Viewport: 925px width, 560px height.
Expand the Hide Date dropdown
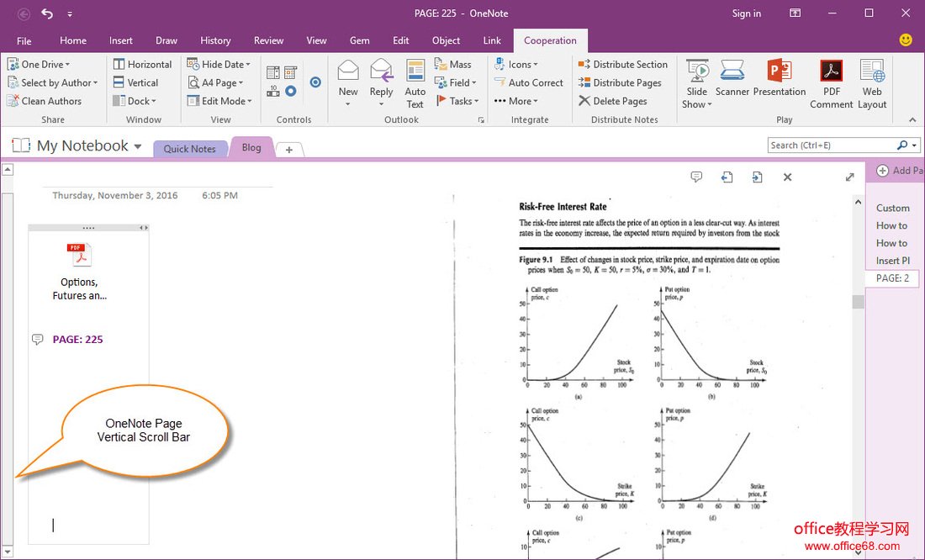click(x=219, y=64)
